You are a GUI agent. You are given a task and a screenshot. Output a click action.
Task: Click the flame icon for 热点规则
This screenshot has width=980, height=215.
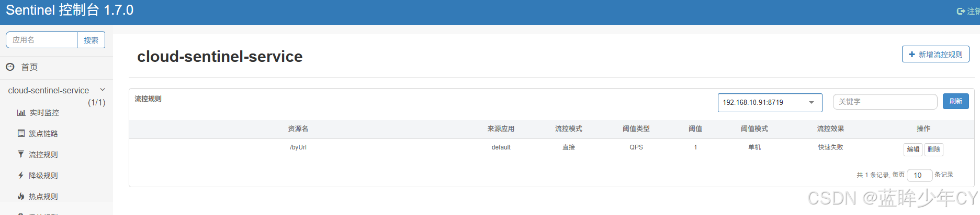[x=21, y=196]
